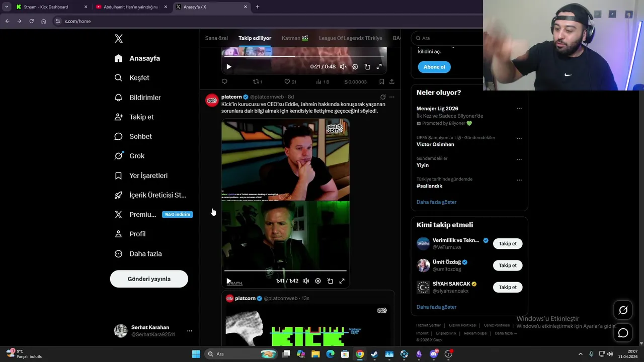View analytics showing 1 B views
The width and height of the screenshot is (644, 362).
click(x=323, y=81)
